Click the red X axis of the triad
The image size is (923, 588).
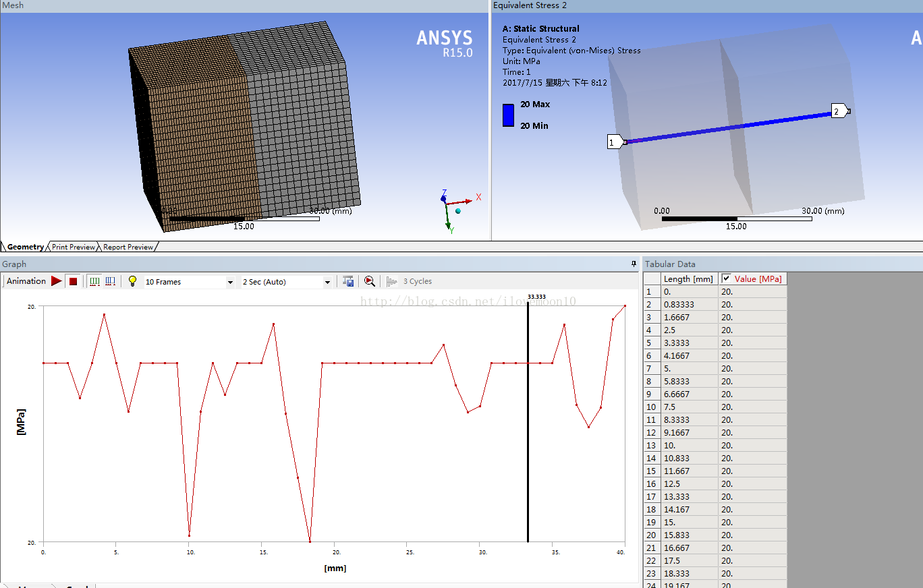[461, 201]
